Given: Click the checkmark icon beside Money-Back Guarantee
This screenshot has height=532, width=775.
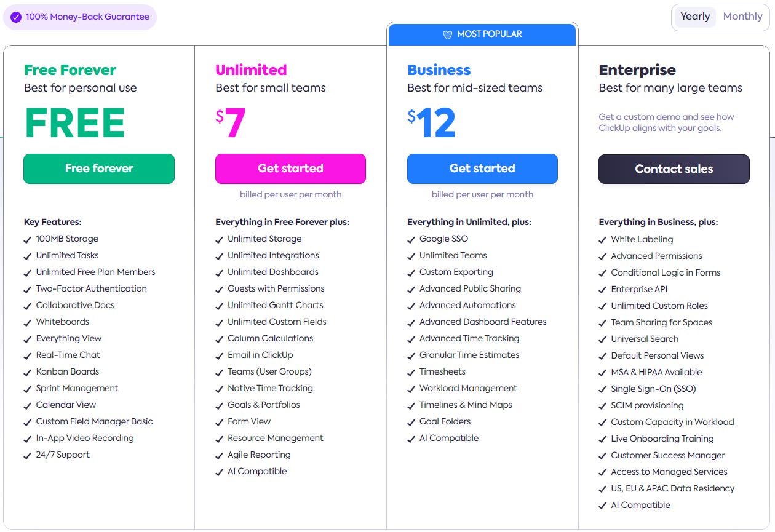Looking at the screenshot, I should [x=16, y=17].
